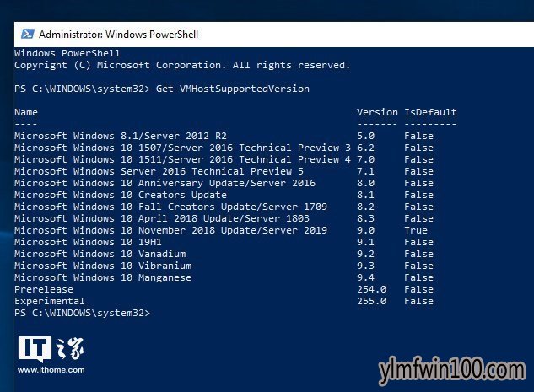Click version value '9.4'
Viewport: 534px width, 392px height.
pos(366,277)
